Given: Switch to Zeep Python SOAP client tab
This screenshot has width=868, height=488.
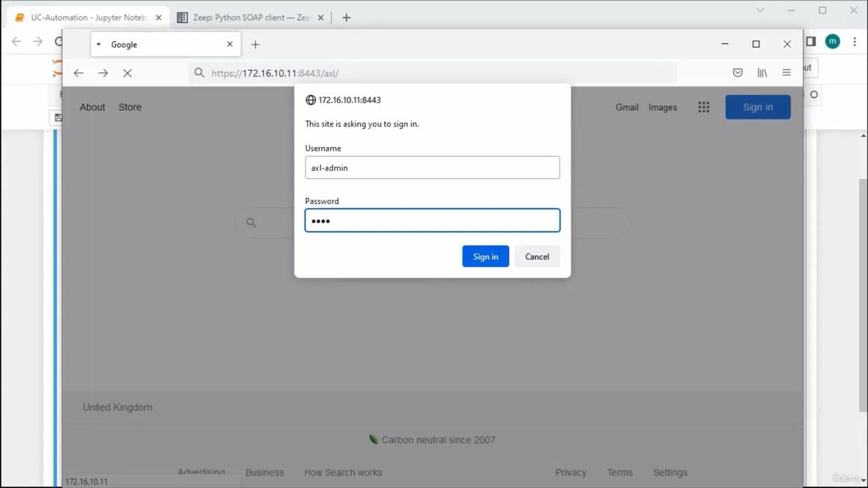Looking at the screenshot, I should (252, 18).
